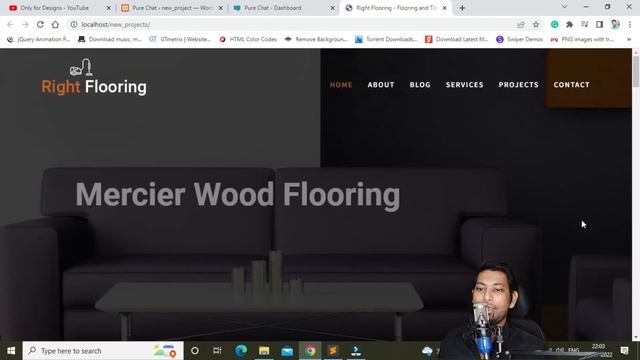Open the tab search chevron
The width and height of the screenshot is (640, 360).
pos(564,7)
